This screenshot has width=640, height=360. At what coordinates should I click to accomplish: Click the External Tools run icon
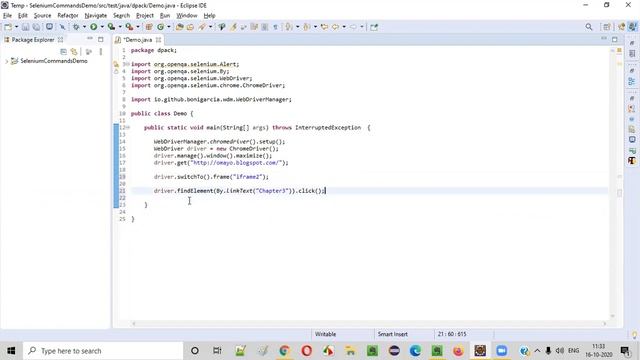click(x=129, y=27)
